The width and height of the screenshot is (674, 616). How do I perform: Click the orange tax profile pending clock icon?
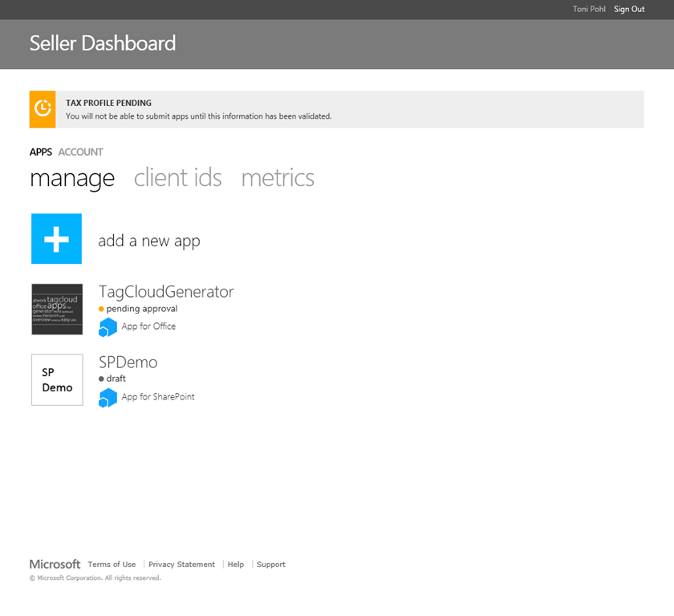(x=43, y=109)
